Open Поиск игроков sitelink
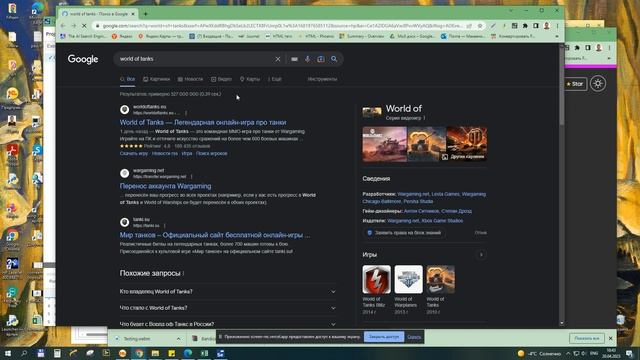The height and width of the screenshot is (360, 640). (211, 153)
